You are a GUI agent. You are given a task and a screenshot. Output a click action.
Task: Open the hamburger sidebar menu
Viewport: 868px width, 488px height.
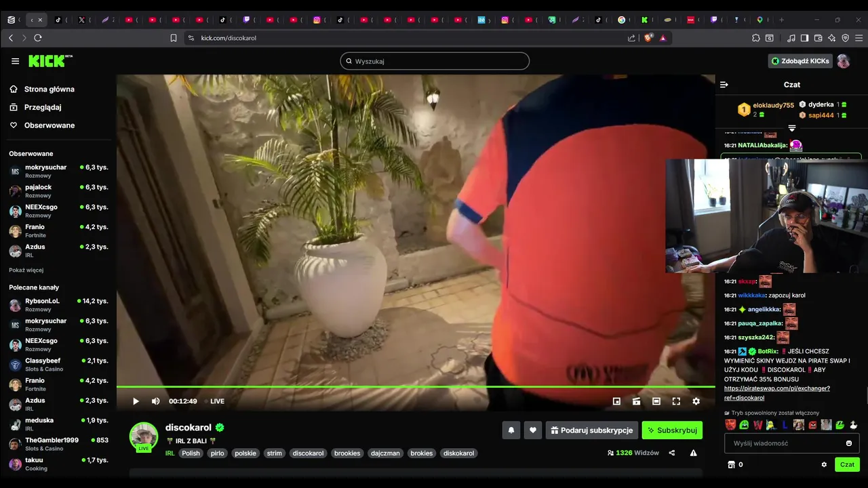[x=15, y=61]
